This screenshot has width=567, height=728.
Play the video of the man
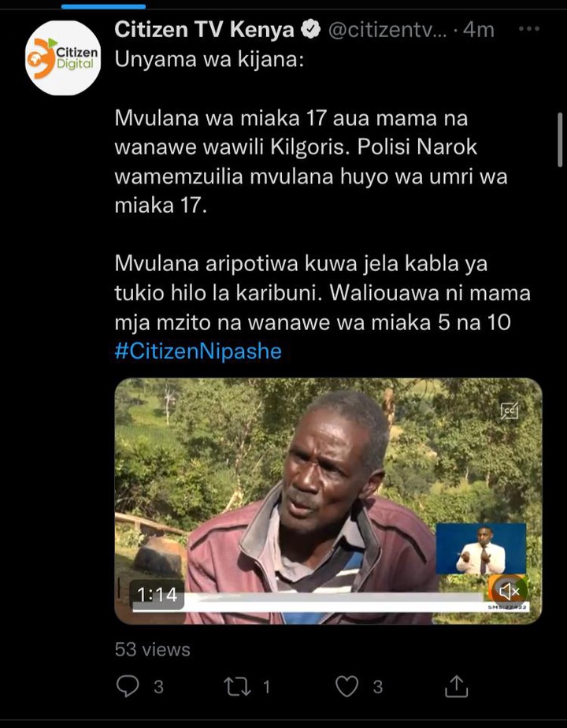[x=328, y=501]
